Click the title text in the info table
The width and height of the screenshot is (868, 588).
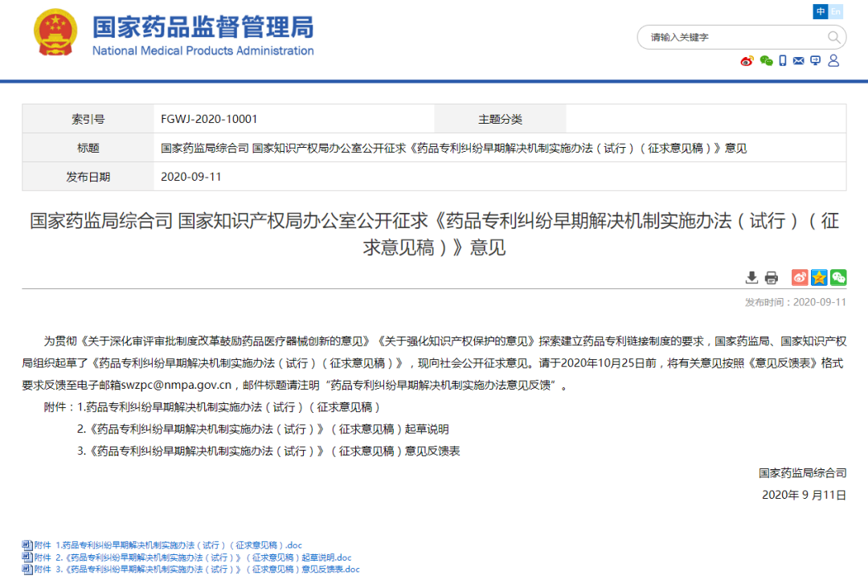point(453,148)
